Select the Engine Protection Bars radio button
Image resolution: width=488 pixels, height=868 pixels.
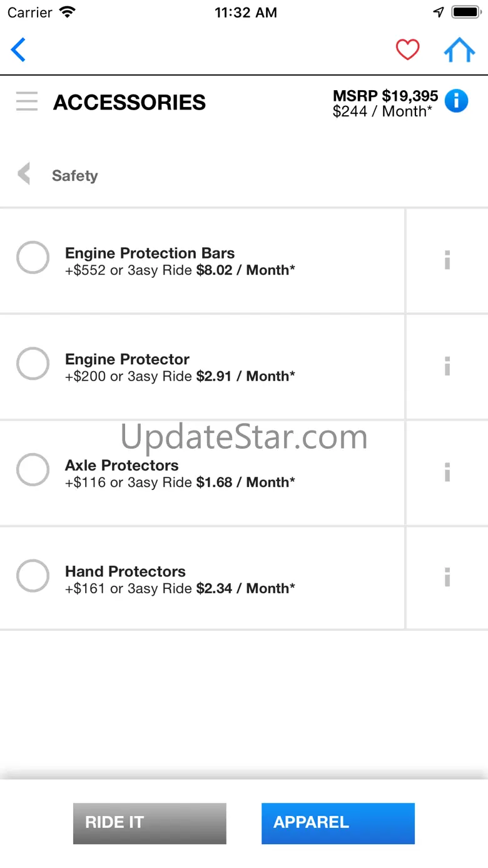[x=33, y=257]
